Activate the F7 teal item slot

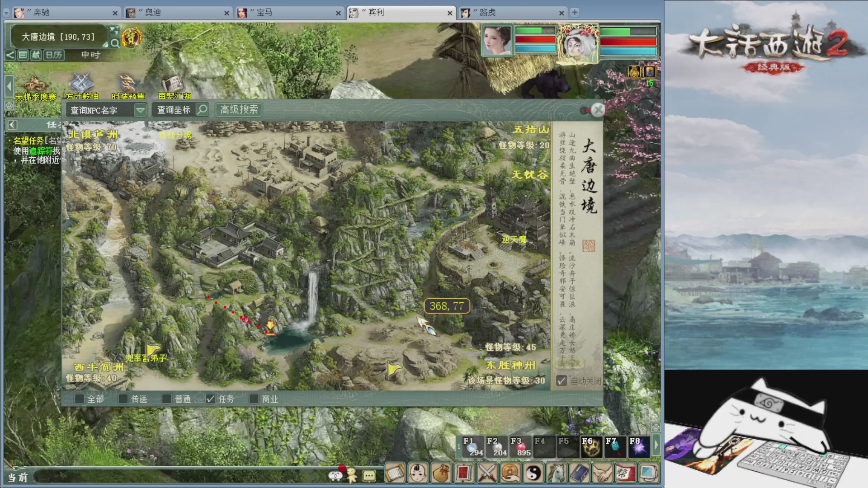(615, 446)
